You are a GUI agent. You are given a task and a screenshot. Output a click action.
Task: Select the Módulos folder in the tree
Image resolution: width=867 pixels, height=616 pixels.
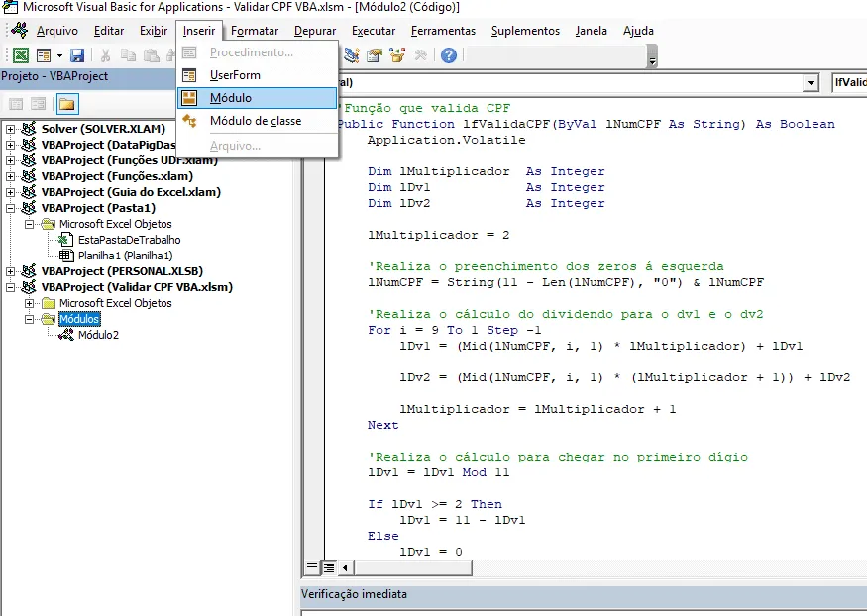click(79, 319)
